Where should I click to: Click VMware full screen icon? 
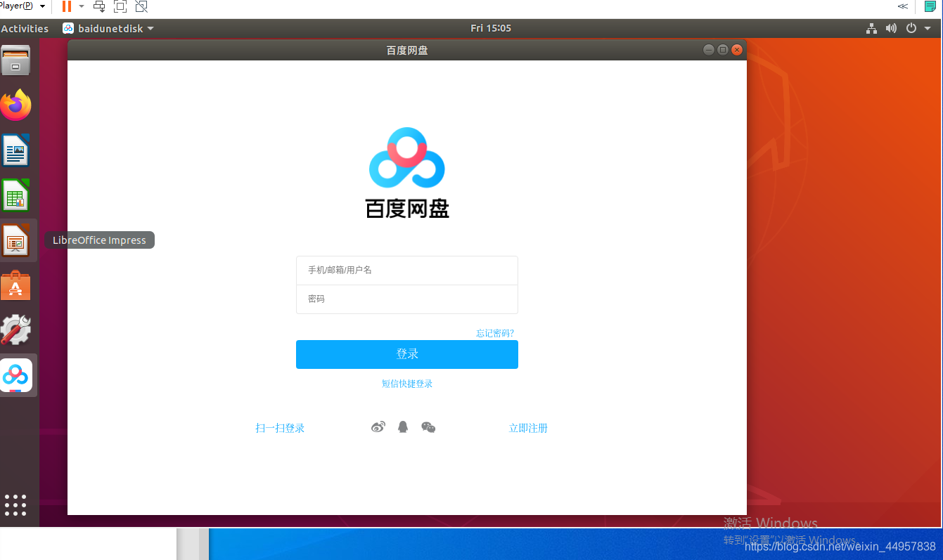pos(120,6)
